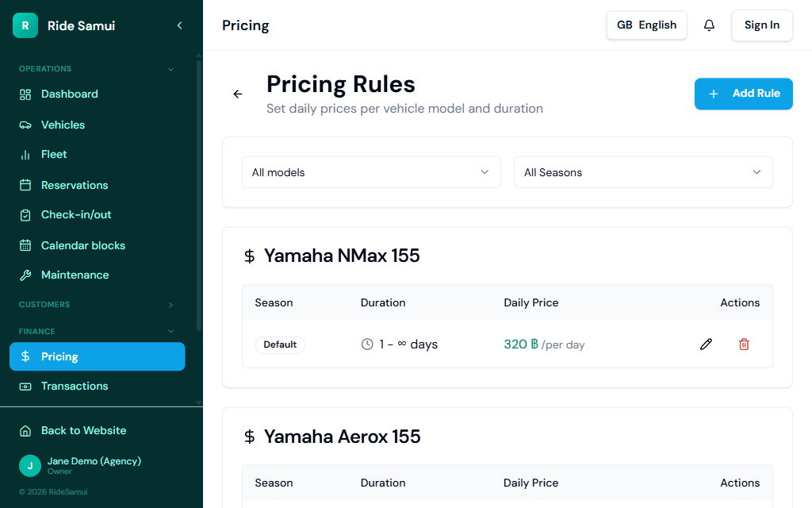Screen dimensions: 812x508
Task: Click the clock icon in the duration cell
Action: (x=367, y=344)
